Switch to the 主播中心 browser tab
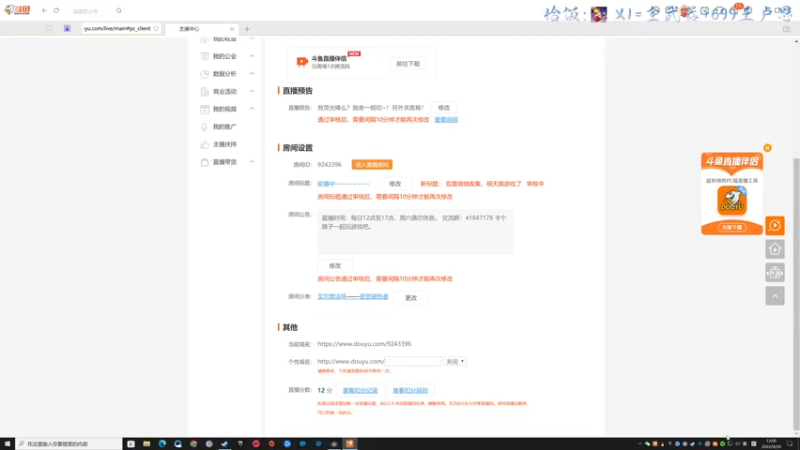Image resolution: width=800 pixels, height=450 pixels. pos(202,29)
